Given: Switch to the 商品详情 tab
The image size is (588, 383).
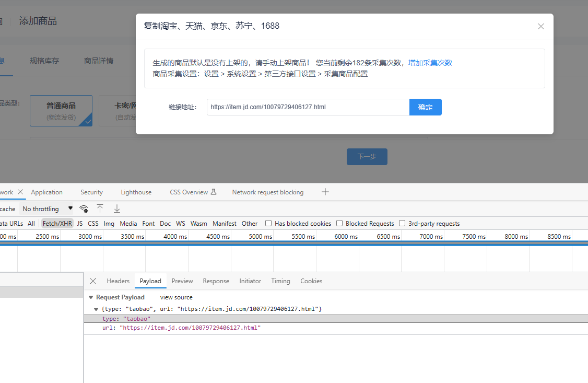Looking at the screenshot, I should pos(99,61).
